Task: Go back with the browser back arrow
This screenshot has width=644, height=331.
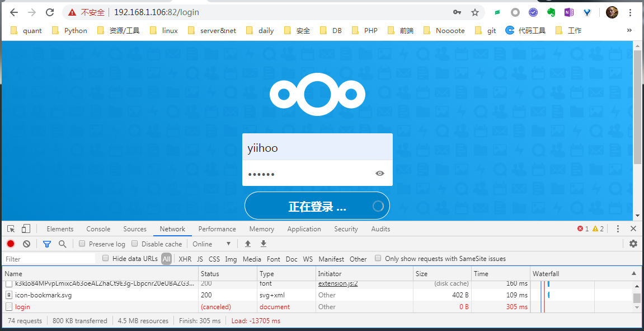Action: [x=14, y=12]
